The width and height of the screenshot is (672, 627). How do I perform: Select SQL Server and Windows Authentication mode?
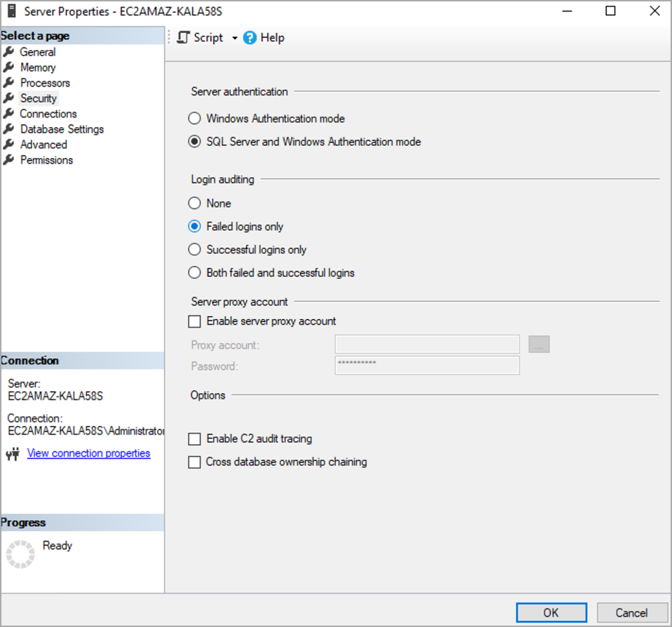pos(194,141)
